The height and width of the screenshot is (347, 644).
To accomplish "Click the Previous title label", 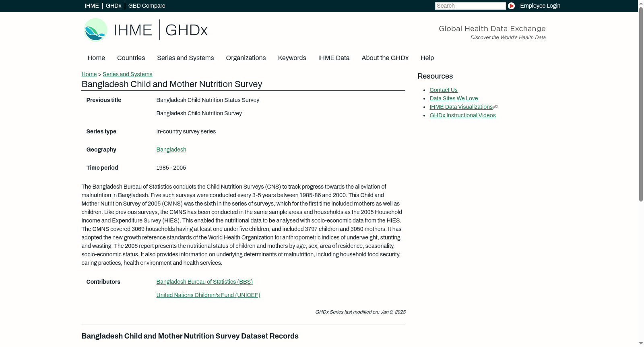I will [x=104, y=100].
